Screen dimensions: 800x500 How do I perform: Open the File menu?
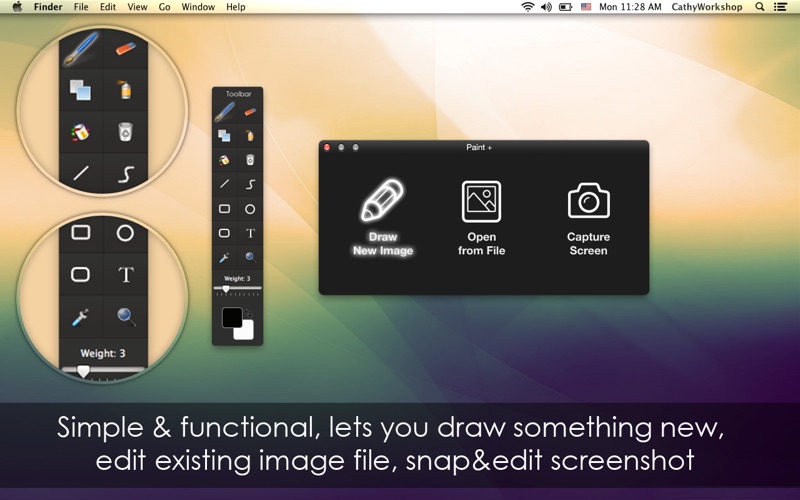coord(81,7)
